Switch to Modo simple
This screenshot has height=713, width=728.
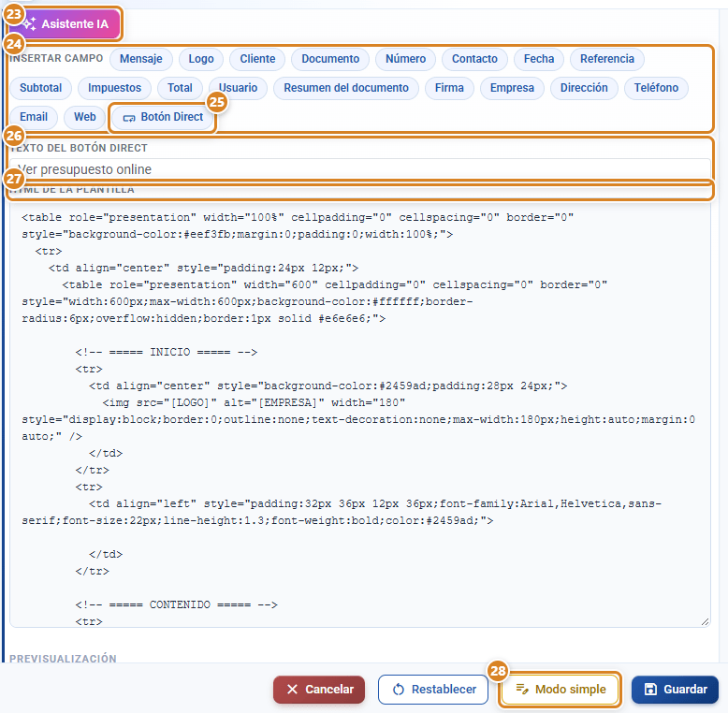pyautogui.click(x=560, y=690)
